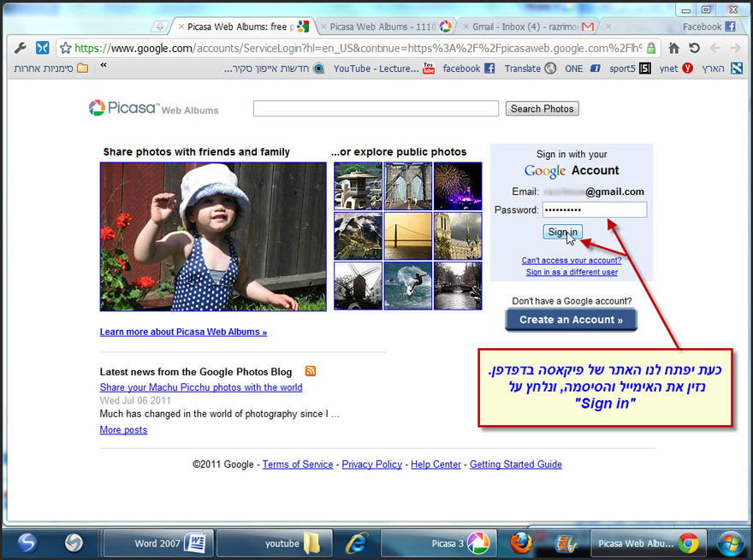Focus the photo search field
This screenshot has height=560, width=753.
(x=376, y=109)
